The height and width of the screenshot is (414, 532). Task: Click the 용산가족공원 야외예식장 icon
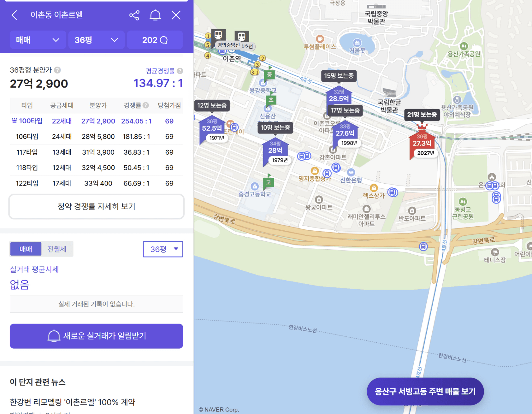(x=457, y=100)
